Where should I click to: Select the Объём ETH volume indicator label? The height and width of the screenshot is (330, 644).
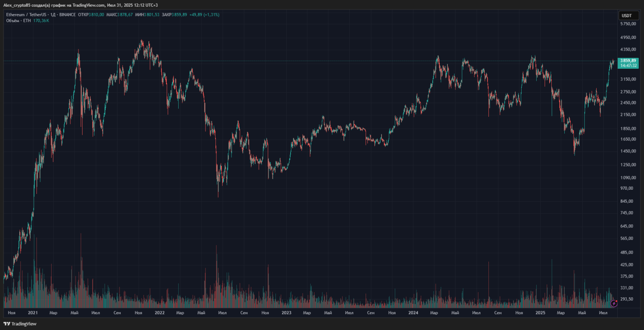point(18,21)
